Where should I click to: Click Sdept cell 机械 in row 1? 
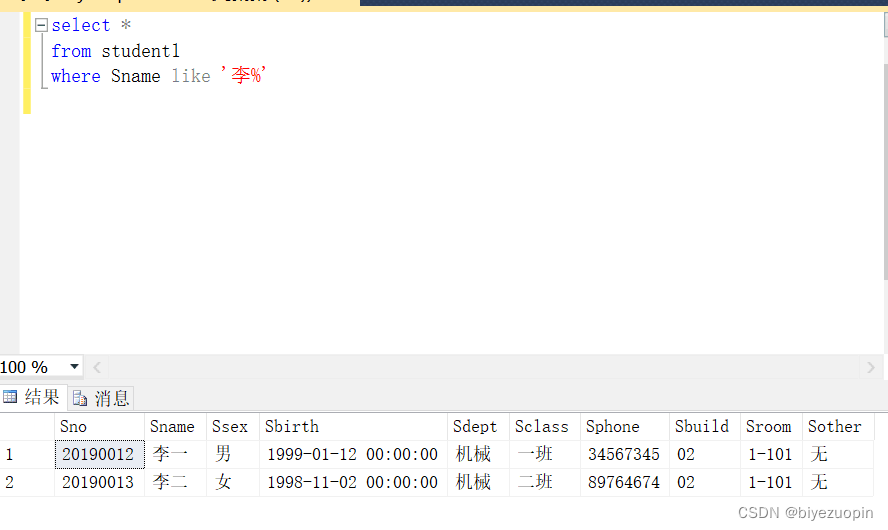click(479, 454)
